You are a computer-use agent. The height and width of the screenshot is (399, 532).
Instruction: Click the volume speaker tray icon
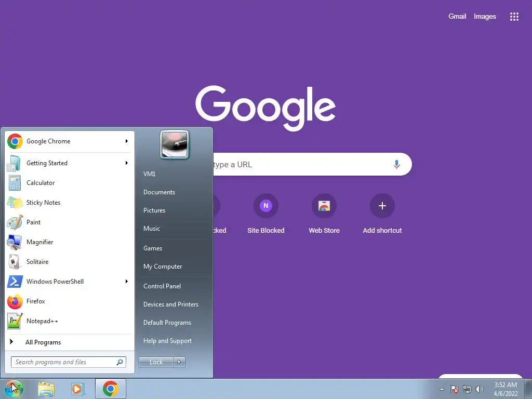(480, 389)
